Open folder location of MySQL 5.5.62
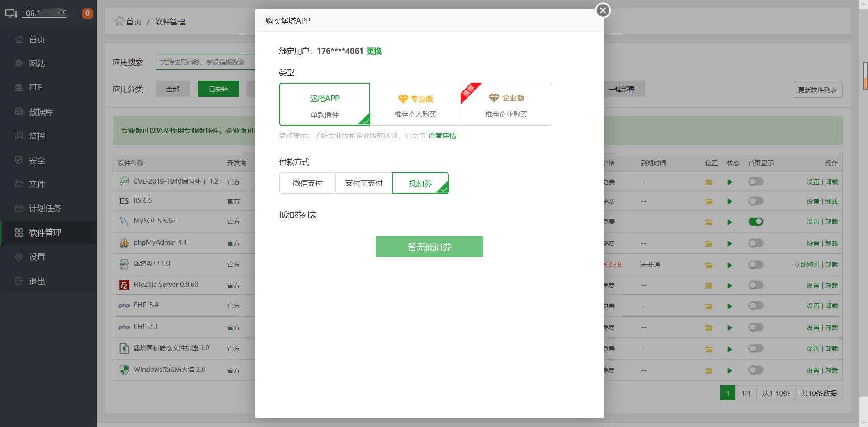Image resolution: width=868 pixels, height=427 pixels. (709, 222)
